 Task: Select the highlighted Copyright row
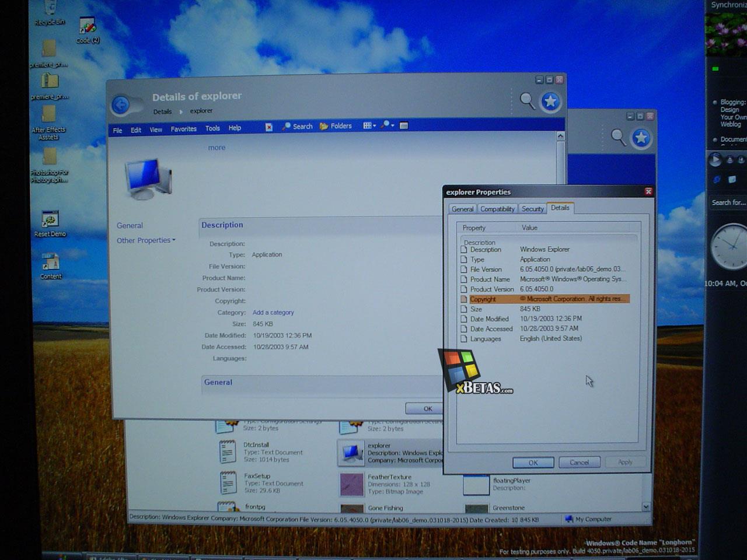point(546,299)
